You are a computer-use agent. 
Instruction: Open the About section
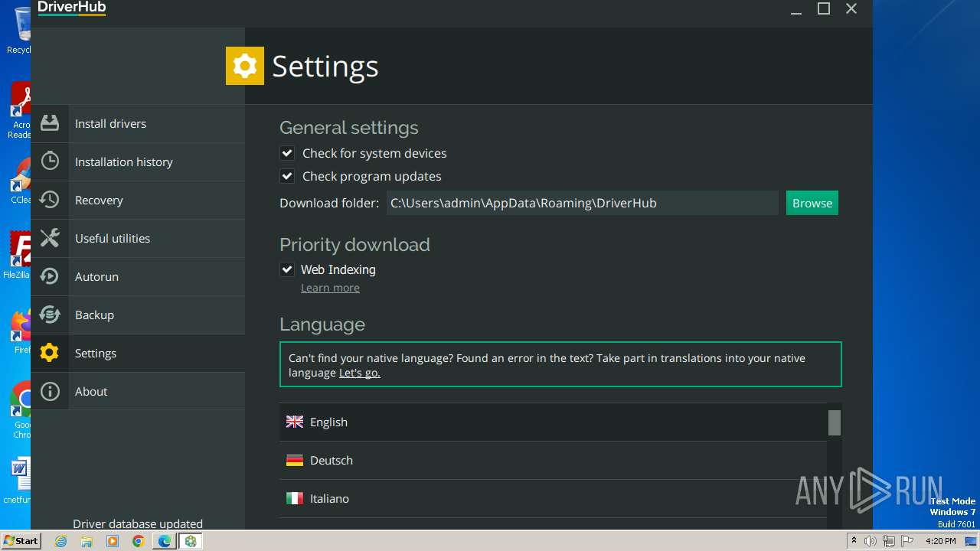138,391
